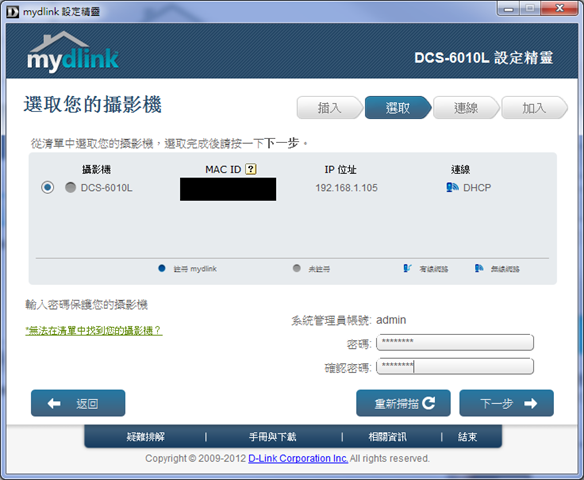584x480 pixels.
Task: Click the IP 位址 column header
Action: (340, 169)
